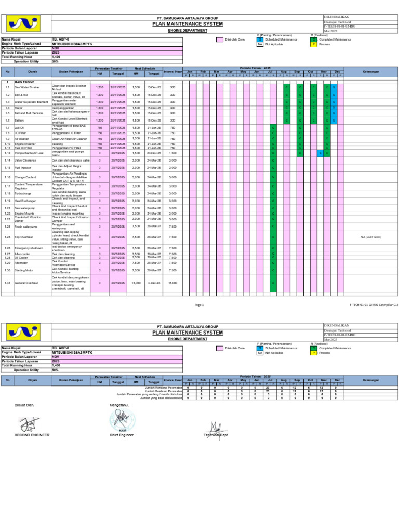The height and width of the screenshot is (532, 399).
Task: Click the 'Penggantian LO Filter' description
Action: (66, 134)
